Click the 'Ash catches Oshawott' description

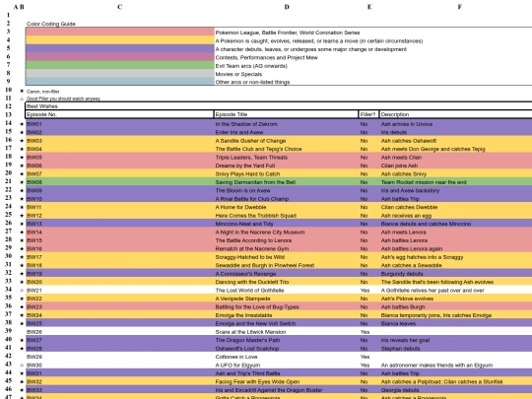(x=409, y=141)
